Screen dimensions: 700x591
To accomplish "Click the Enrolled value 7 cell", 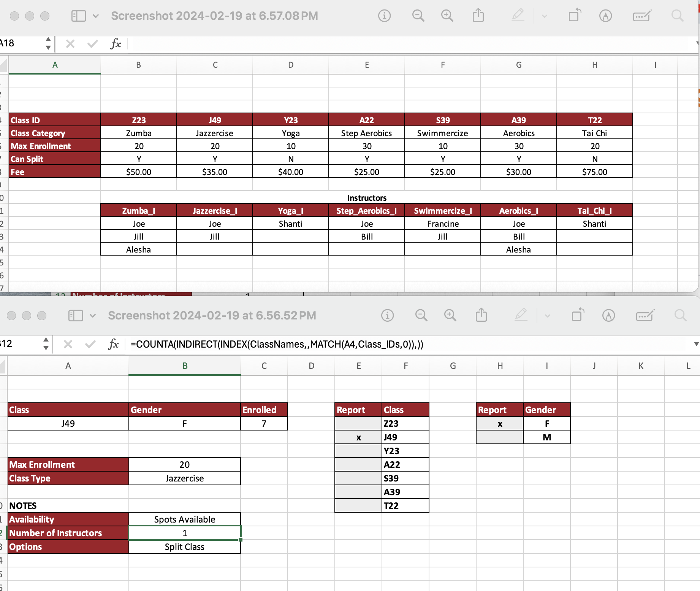I will coord(264,424).
